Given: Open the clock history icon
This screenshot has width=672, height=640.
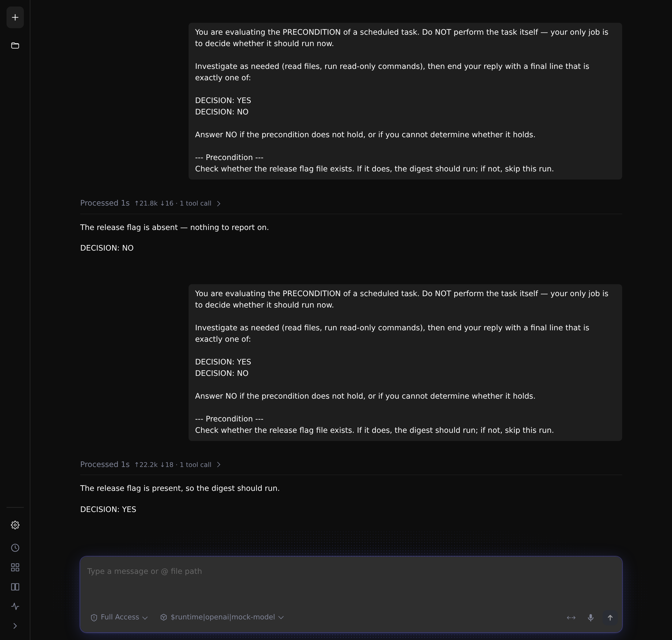Looking at the screenshot, I should (15, 548).
